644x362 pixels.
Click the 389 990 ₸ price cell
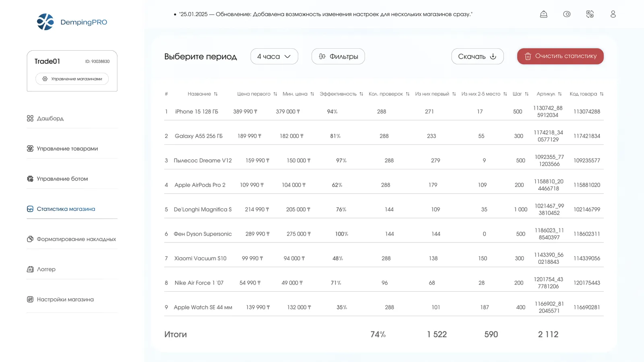[245, 111]
